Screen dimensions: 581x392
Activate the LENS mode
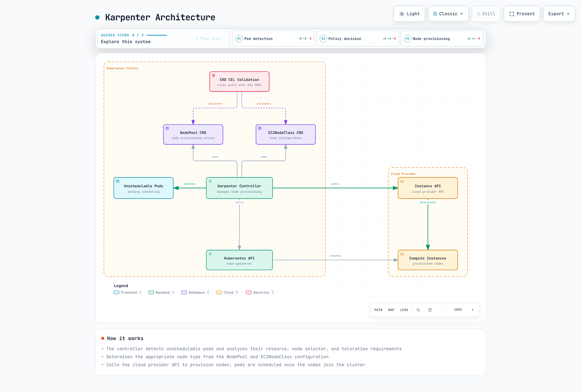click(404, 310)
